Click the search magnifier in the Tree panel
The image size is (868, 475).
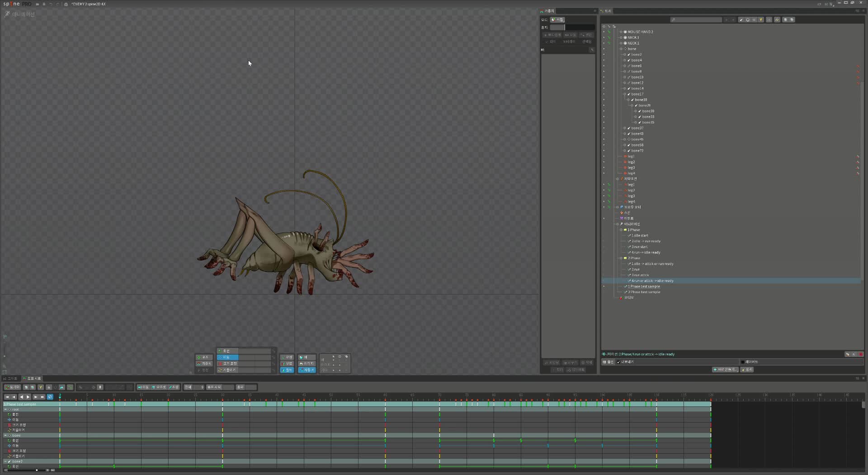(675, 19)
